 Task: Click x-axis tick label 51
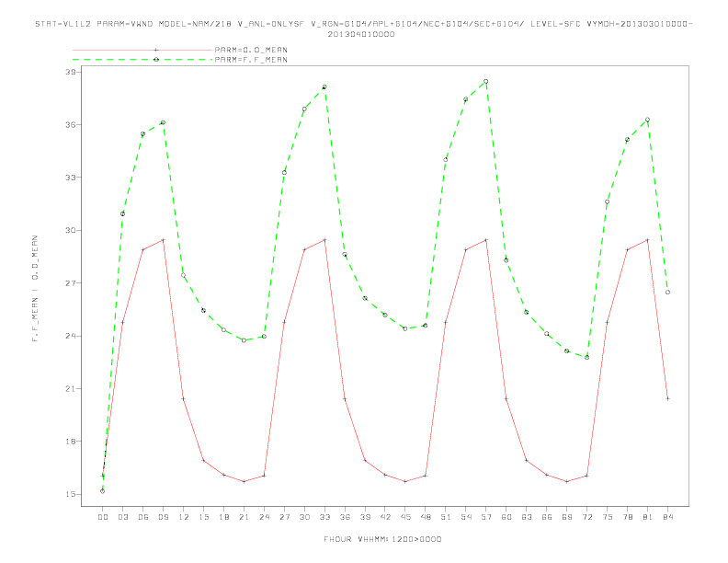pyautogui.click(x=446, y=517)
